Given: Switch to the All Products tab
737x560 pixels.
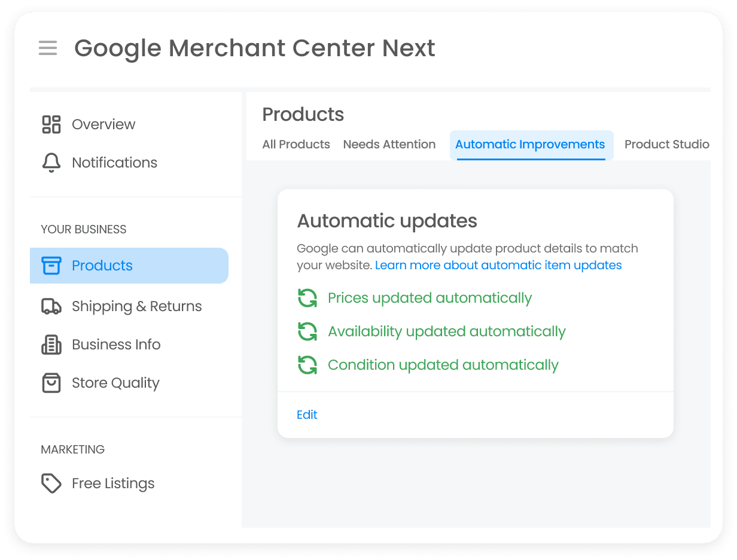Looking at the screenshot, I should click(296, 144).
